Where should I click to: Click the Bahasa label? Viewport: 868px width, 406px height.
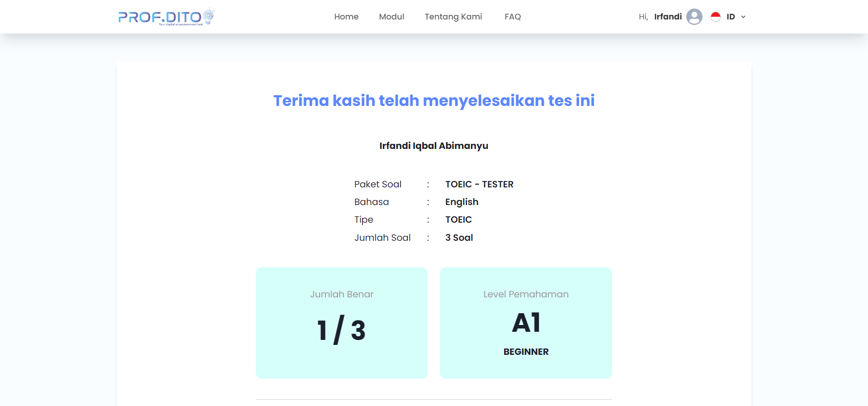click(372, 202)
